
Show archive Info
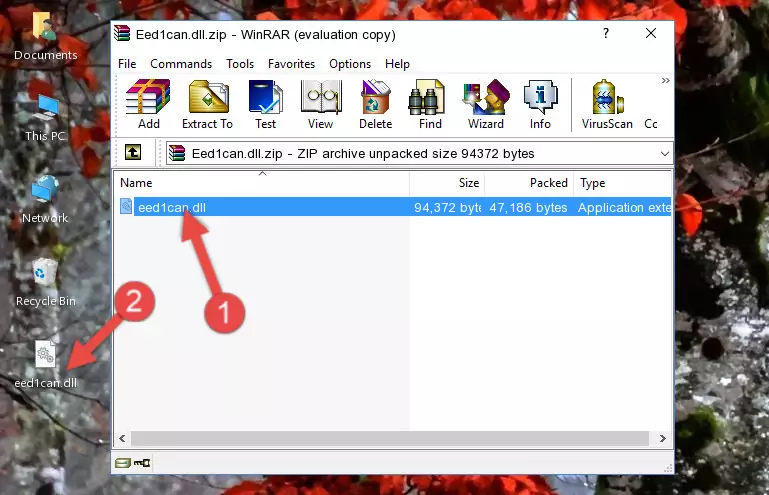(x=540, y=104)
